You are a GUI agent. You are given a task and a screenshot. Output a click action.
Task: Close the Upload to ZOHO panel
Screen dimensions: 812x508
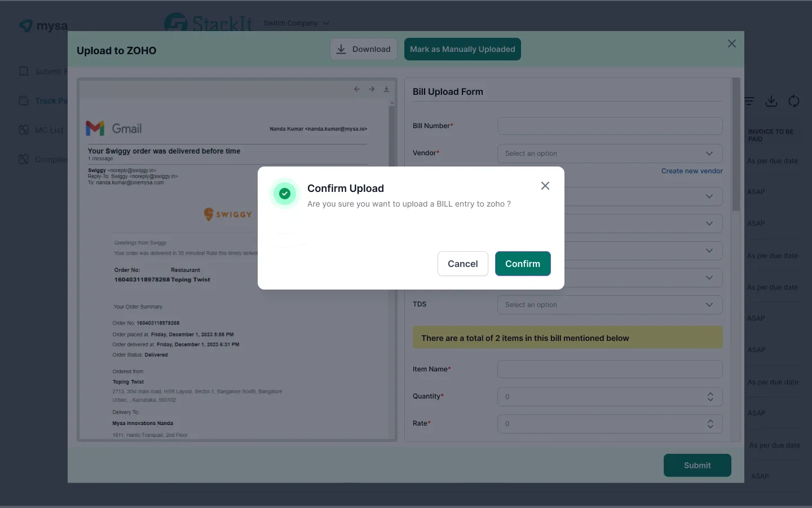[x=732, y=43]
